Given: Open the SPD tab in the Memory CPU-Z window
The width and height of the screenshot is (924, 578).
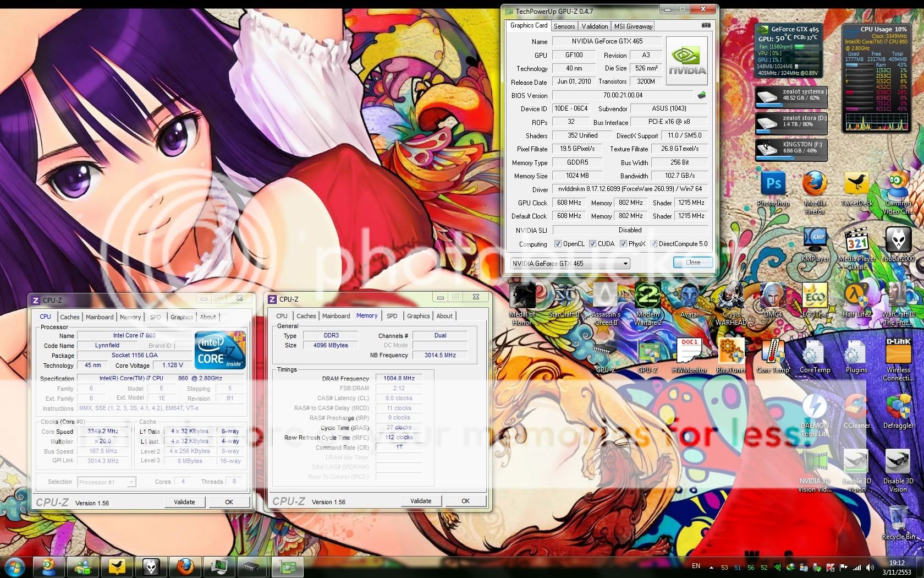Looking at the screenshot, I should tap(392, 316).
